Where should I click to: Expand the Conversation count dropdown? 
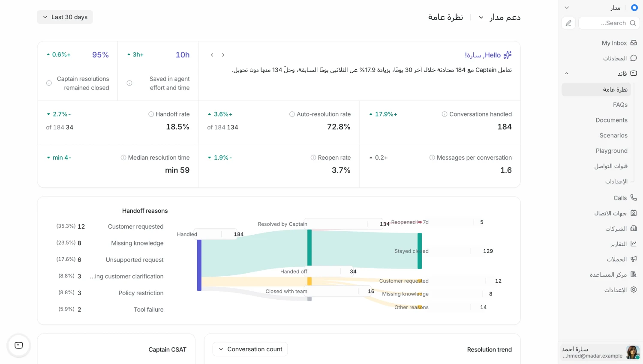pyautogui.click(x=250, y=349)
